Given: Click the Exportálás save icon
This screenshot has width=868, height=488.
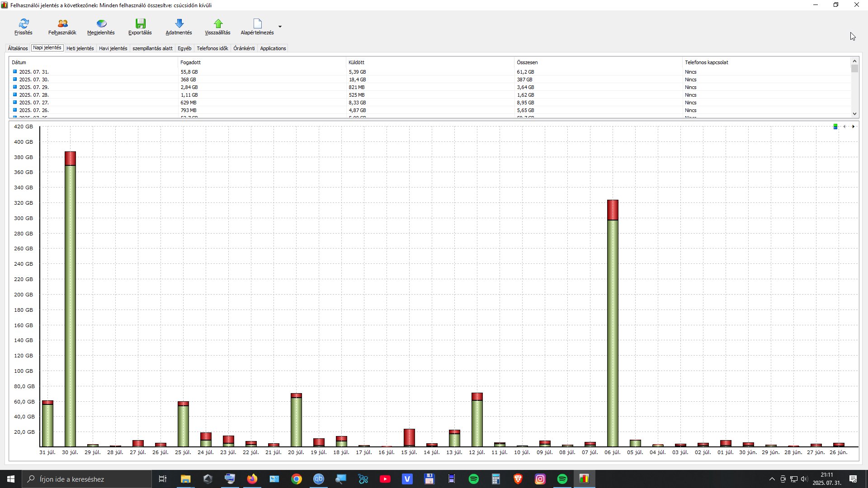Looking at the screenshot, I should pyautogui.click(x=140, y=23).
